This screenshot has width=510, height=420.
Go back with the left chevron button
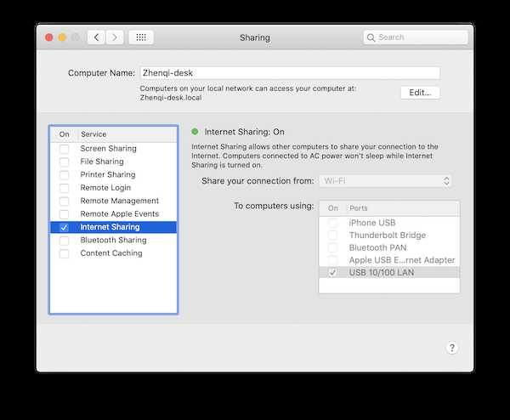[96, 37]
